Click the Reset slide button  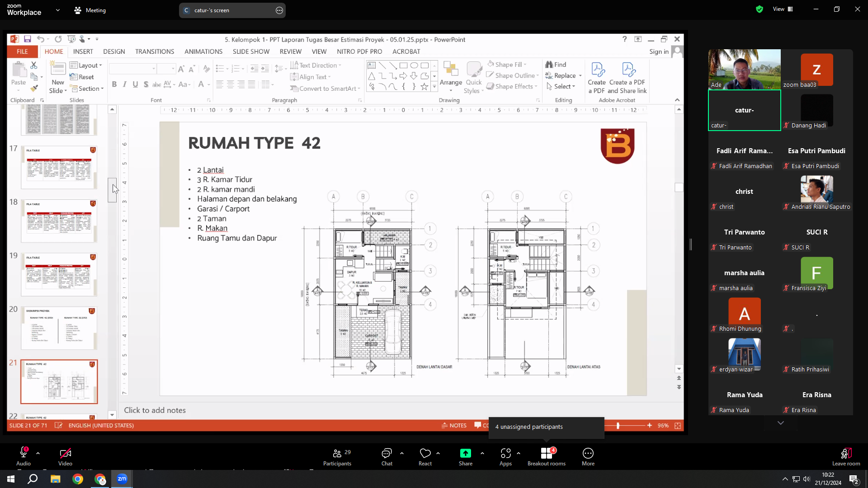pyautogui.click(x=82, y=77)
